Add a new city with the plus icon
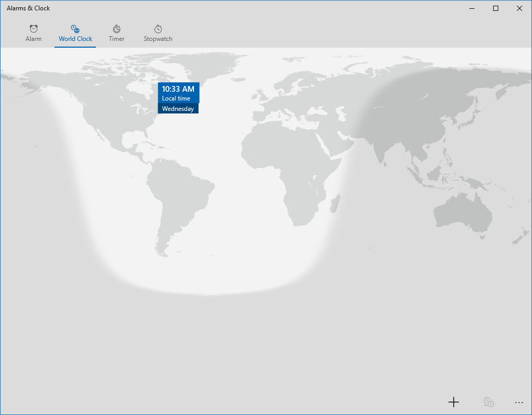The height and width of the screenshot is (415, 532). click(x=454, y=402)
